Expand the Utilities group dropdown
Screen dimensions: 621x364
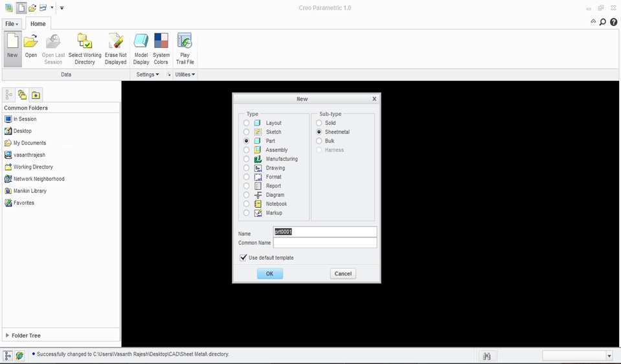tap(185, 74)
